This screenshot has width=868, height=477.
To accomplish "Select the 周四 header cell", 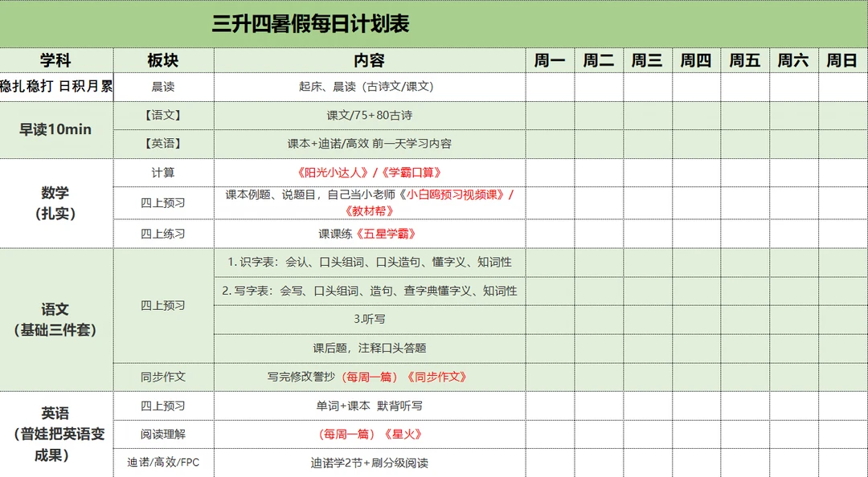I will pos(696,60).
